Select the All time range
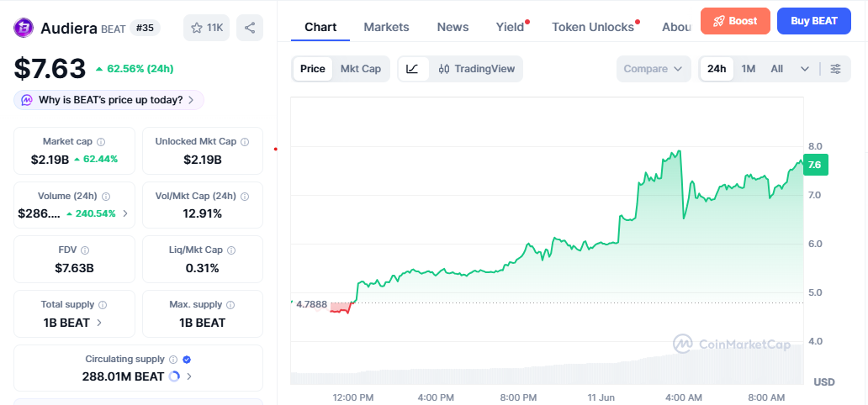868x405 pixels. coord(777,69)
